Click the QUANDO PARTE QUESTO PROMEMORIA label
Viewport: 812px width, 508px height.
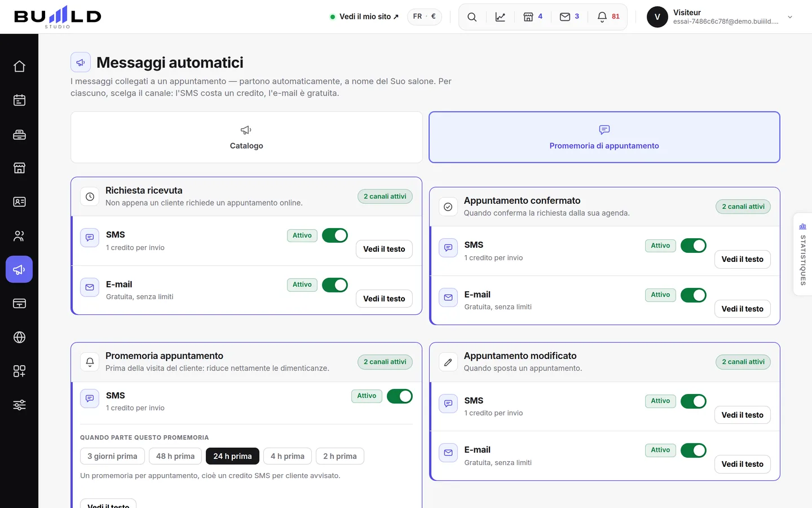coord(144,437)
